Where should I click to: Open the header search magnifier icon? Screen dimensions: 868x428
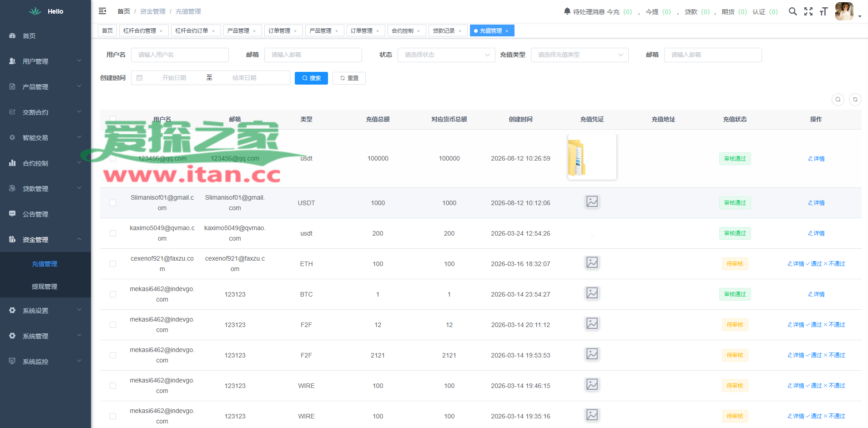(793, 11)
